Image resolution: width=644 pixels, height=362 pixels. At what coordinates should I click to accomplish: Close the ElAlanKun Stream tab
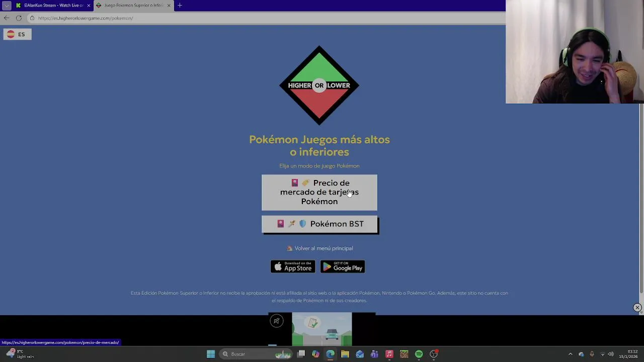coord(89,6)
